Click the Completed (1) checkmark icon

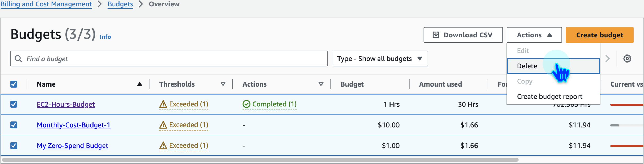(246, 104)
